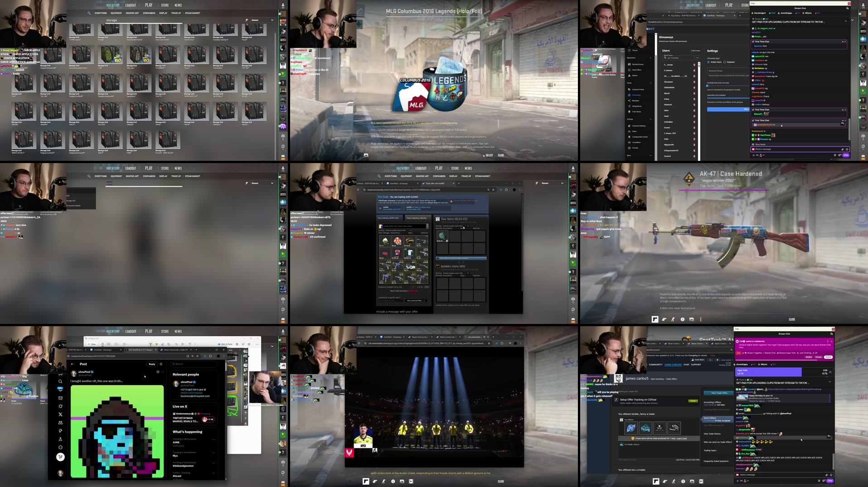This screenshot has height=487, width=868.
Task: Click back arrow beside Post heading
Action: (x=73, y=364)
